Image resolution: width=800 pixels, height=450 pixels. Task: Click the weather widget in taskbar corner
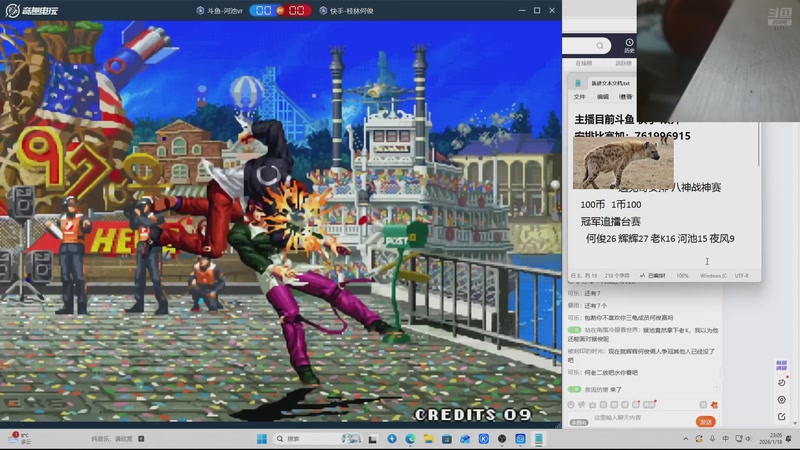(20, 438)
